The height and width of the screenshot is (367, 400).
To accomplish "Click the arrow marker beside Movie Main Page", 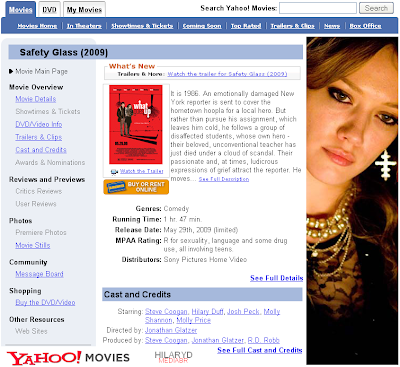I will click(11, 71).
